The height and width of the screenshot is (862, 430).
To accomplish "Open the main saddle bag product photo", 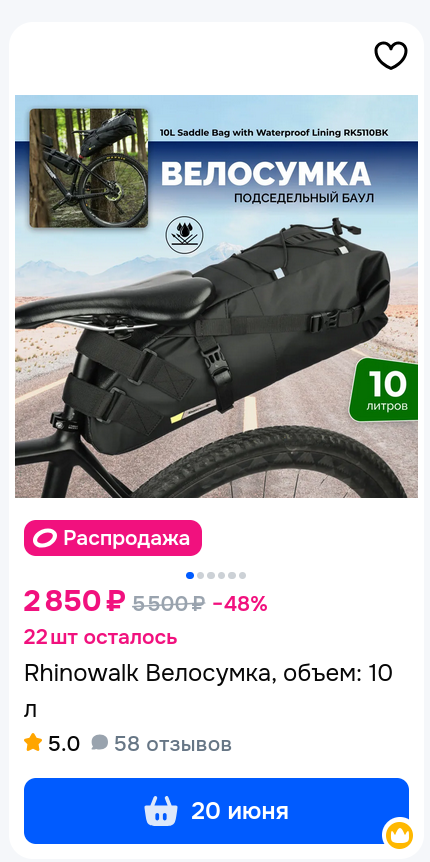I will pyautogui.click(x=216, y=296).
